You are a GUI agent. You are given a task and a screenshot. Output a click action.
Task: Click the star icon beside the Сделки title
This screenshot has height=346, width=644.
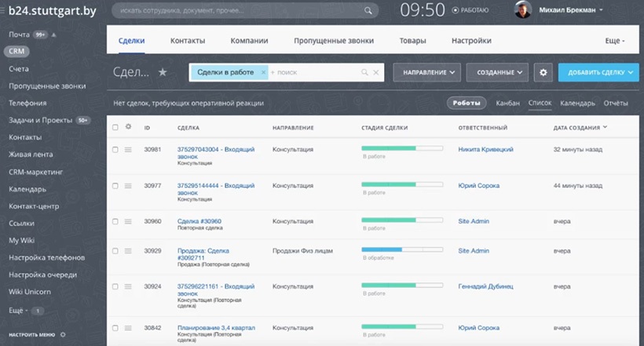(x=163, y=72)
